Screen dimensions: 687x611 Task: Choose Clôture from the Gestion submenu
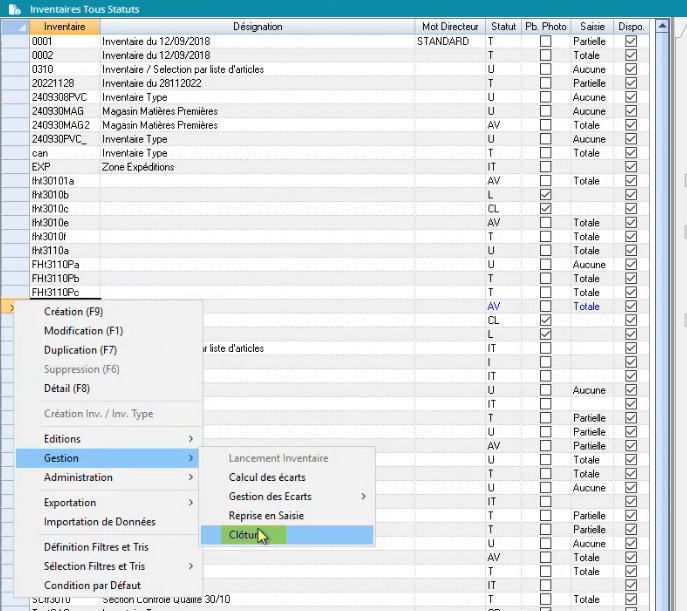pyautogui.click(x=244, y=535)
